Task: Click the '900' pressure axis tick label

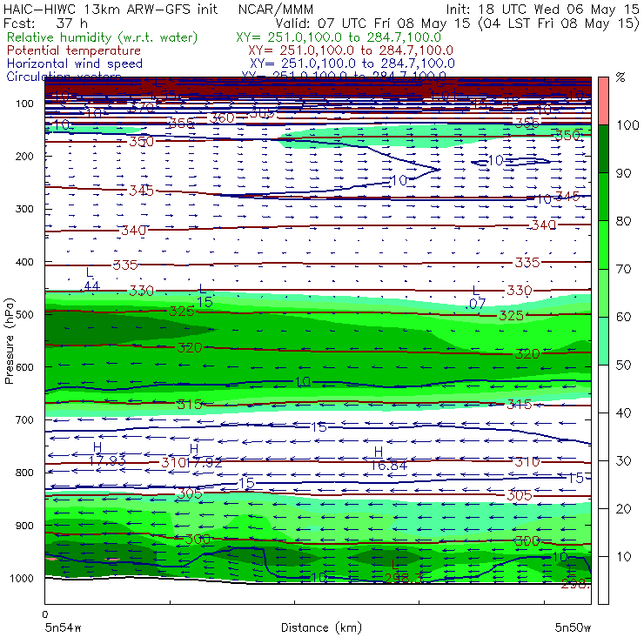Action: point(24,526)
